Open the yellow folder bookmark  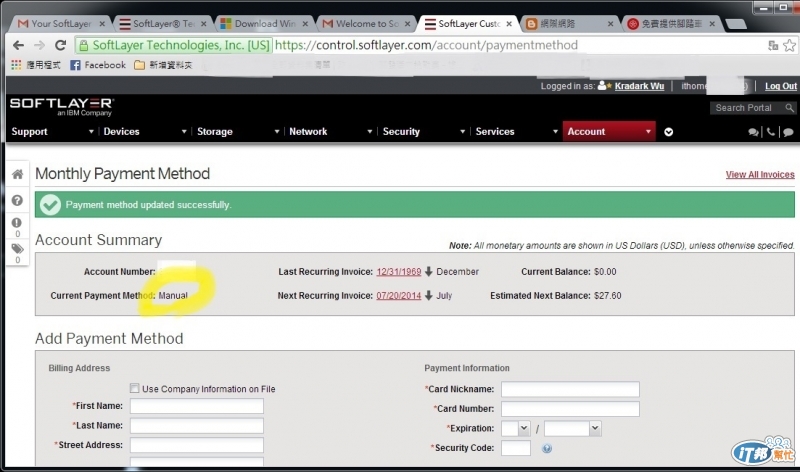[x=163, y=65]
